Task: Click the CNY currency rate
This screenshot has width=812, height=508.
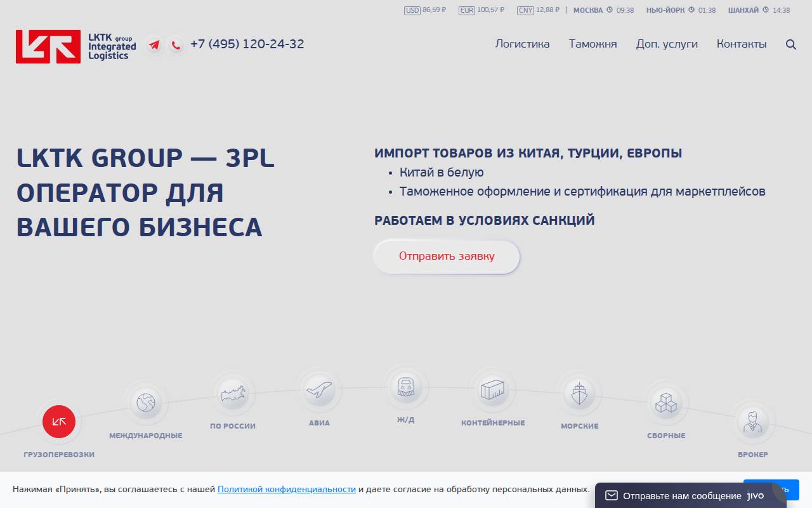Action: tap(539, 10)
